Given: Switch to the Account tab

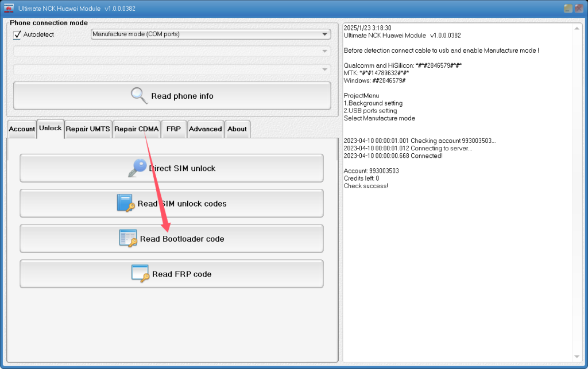Looking at the screenshot, I should 22,129.
